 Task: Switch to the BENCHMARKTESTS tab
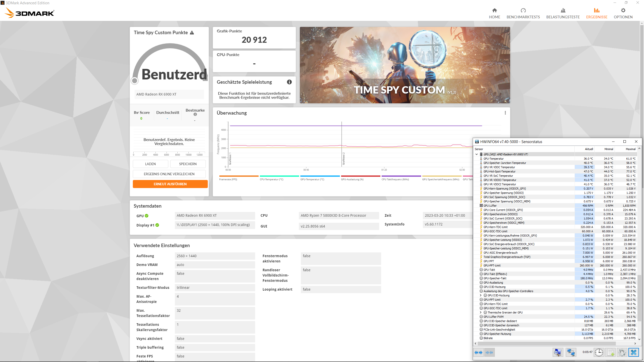[x=523, y=13]
